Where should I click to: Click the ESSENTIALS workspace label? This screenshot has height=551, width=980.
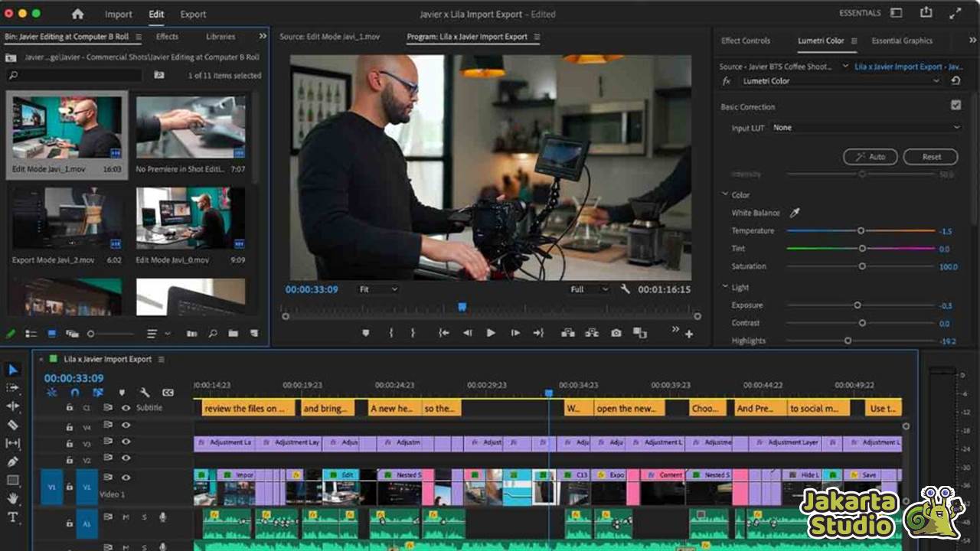pos(860,13)
